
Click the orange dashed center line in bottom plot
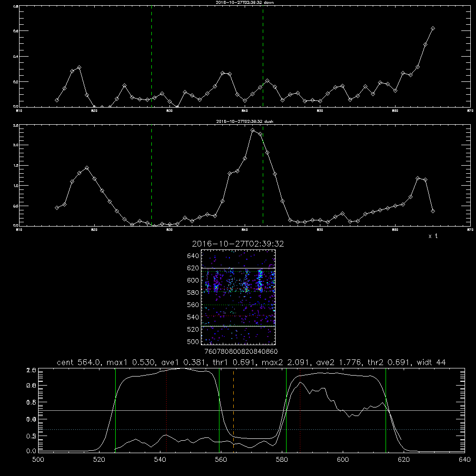[x=233, y=410]
